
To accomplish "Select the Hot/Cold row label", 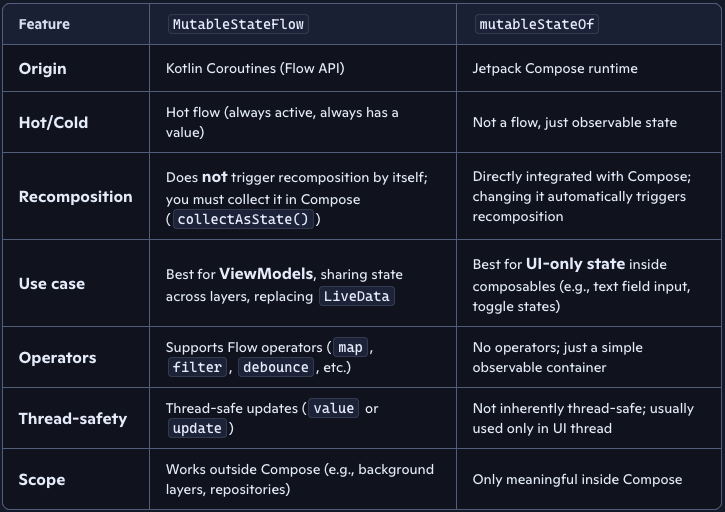I will pyautogui.click(x=54, y=122).
